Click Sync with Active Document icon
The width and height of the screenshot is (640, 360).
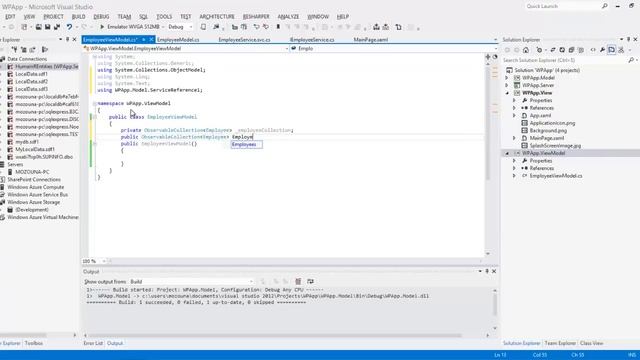coord(553,50)
